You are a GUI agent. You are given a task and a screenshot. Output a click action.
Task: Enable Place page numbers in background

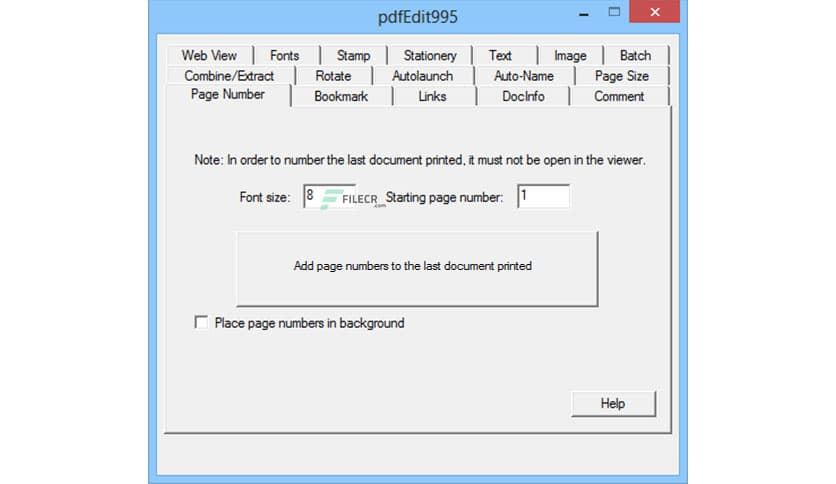coord(202,323)
